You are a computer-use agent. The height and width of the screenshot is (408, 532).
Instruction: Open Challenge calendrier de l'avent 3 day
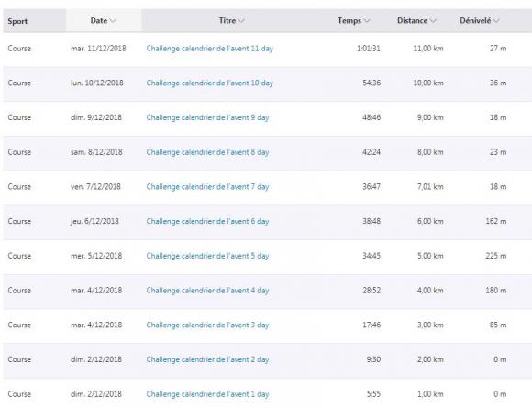[x=207, y=325]
